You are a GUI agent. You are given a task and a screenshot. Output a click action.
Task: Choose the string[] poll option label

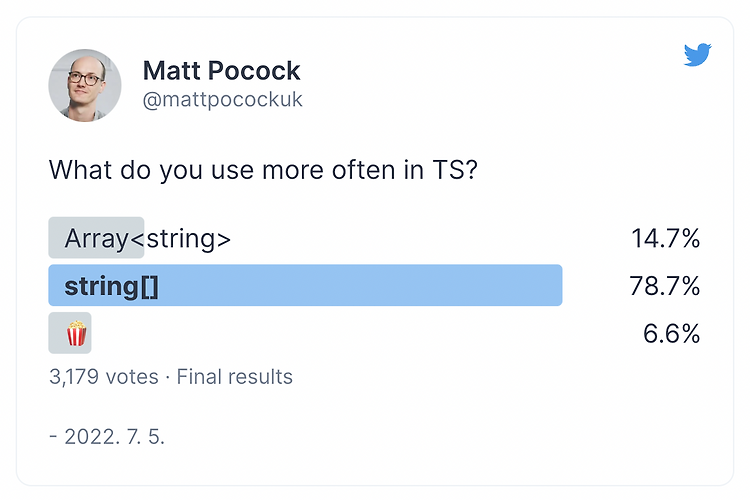(112, 286)
